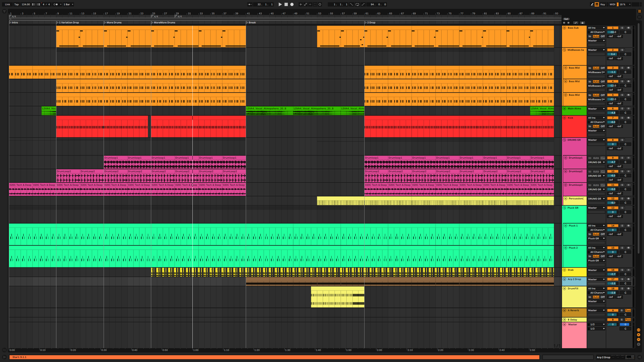The image size is (644, 362).
Task: Click the Stop button in transport
Action: (286, 4)
